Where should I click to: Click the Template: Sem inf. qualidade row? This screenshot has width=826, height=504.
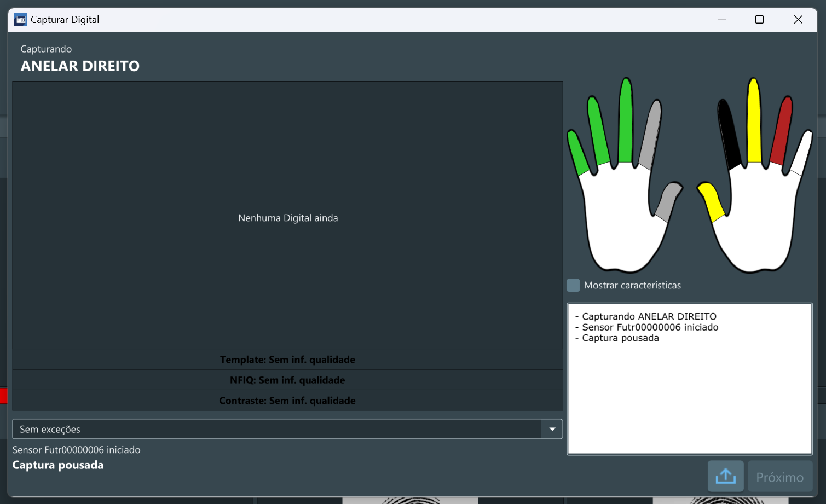click(288, 360)
